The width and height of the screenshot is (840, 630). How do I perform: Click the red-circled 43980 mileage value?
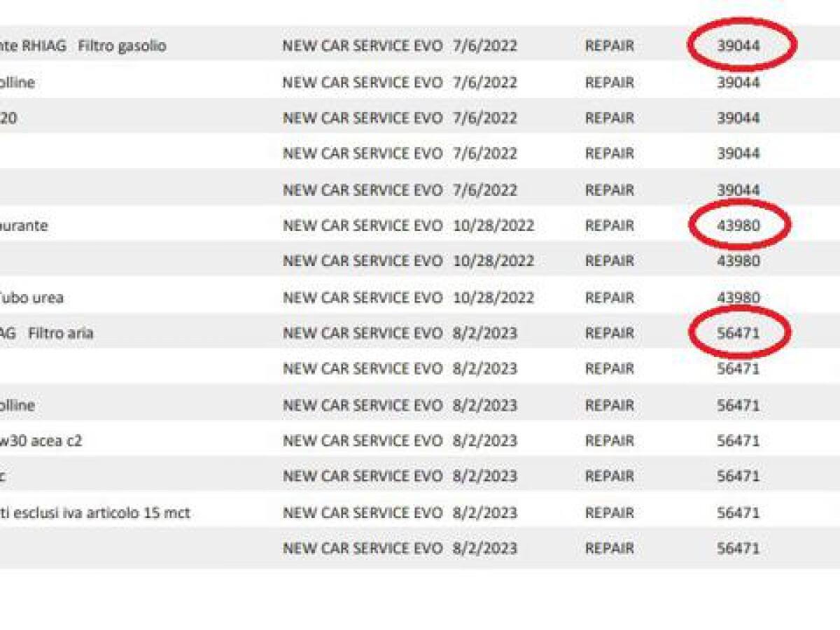pyautogui.click(x=738, y=225)
